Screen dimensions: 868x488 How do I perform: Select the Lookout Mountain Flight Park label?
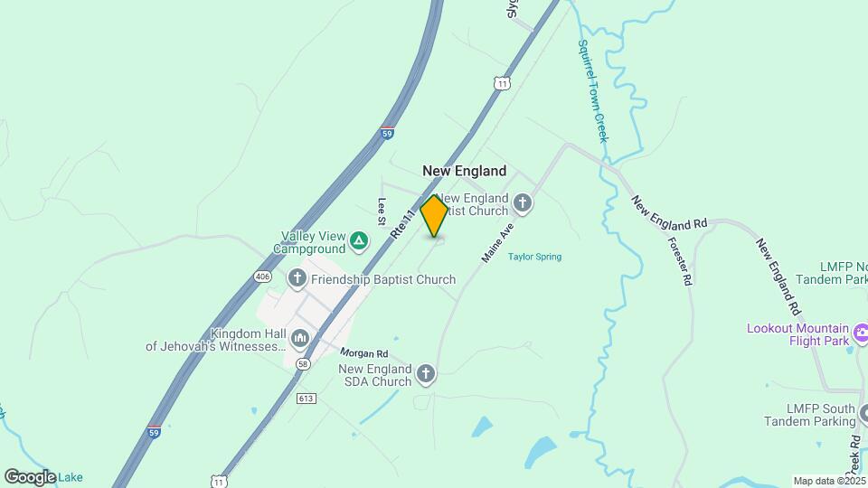[x=797, y=334]
